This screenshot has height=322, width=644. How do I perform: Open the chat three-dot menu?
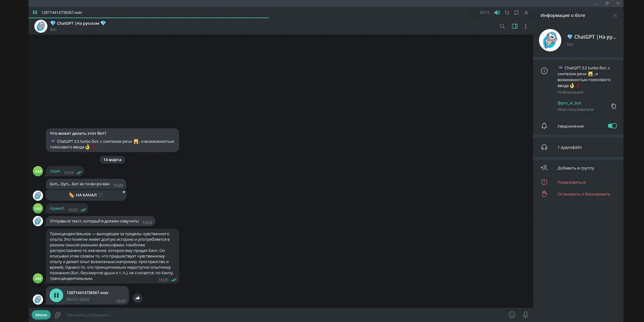(525, 26)
